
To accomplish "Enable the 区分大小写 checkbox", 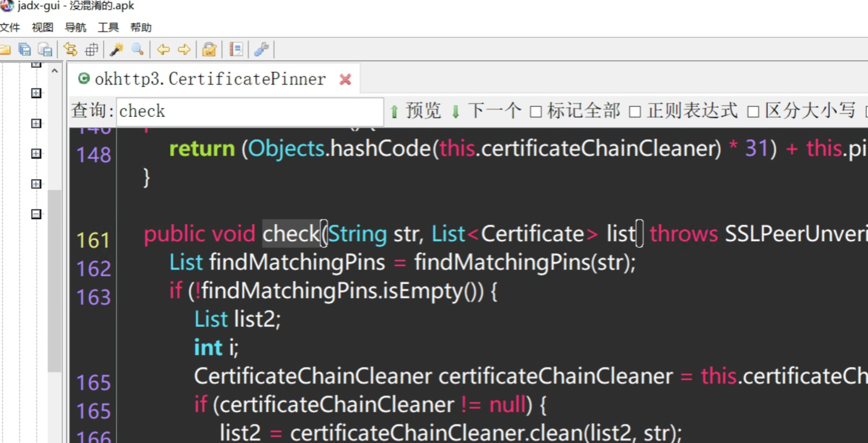I will click(x=753, y=112).
